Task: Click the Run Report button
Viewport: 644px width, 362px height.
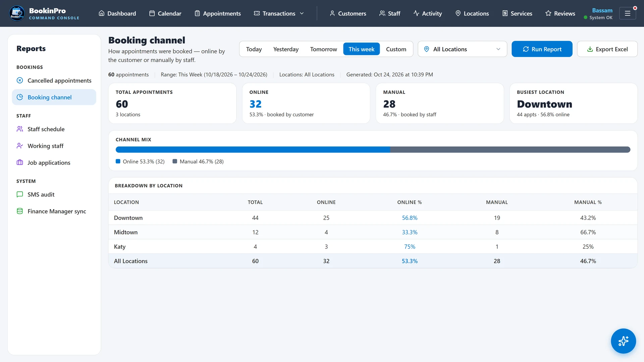Action: (x=542, y=49)
